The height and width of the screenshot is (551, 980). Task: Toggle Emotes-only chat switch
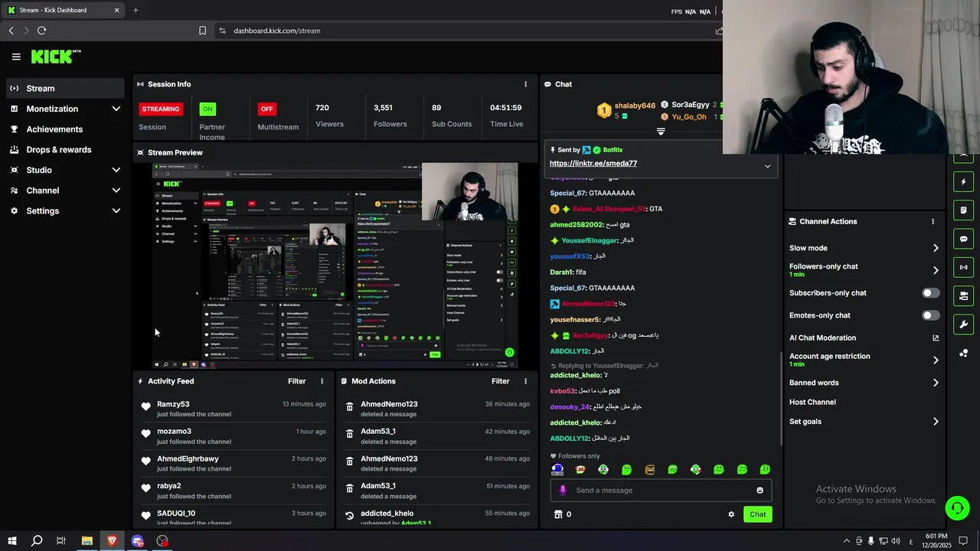tap(931, 315)
